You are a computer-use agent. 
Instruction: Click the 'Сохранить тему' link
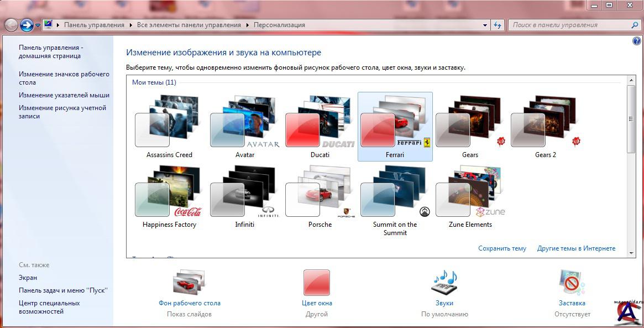(x=502, y=248)
